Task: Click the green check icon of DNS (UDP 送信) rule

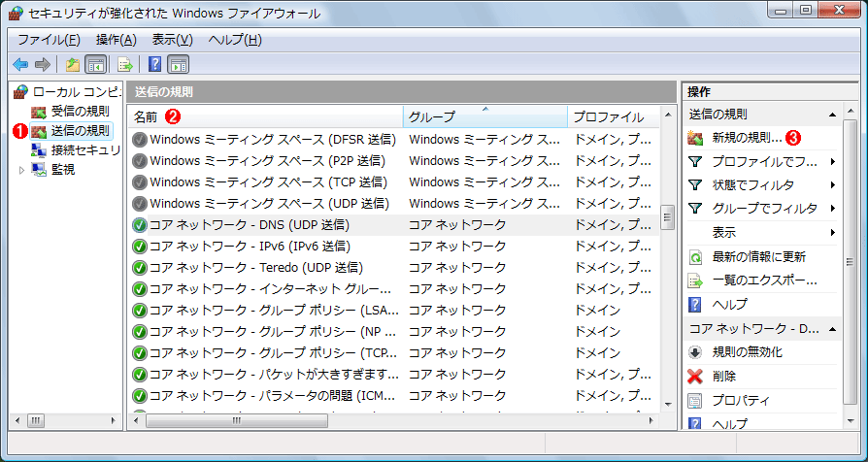Action: point(140,225)
